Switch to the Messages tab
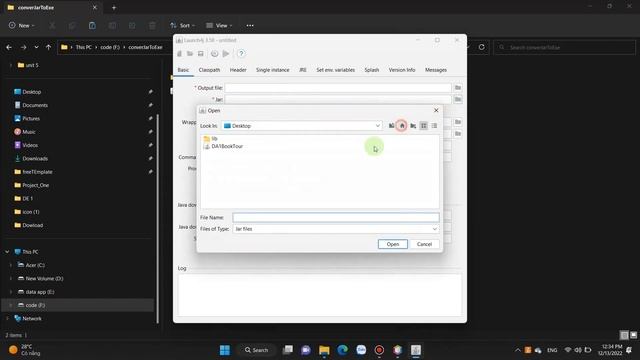This screenshot has height=360, width=640. (x=436, y=70)
